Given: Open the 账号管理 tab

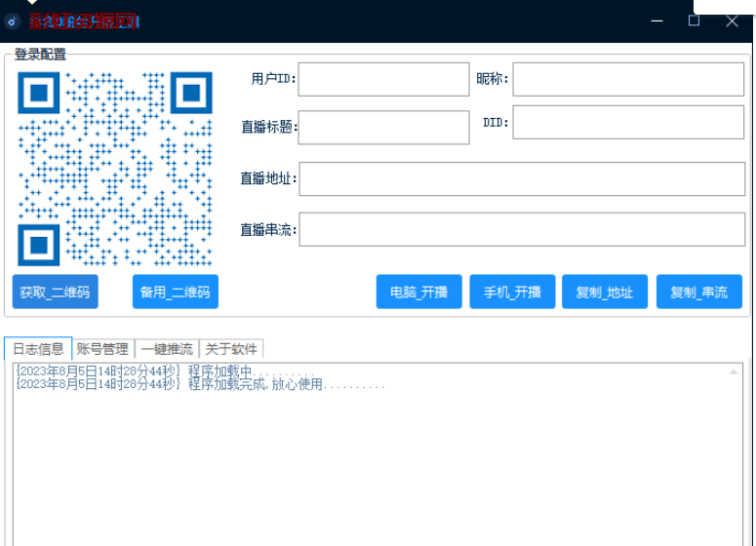Looking at the screenshot, I should tap(102, 349).
